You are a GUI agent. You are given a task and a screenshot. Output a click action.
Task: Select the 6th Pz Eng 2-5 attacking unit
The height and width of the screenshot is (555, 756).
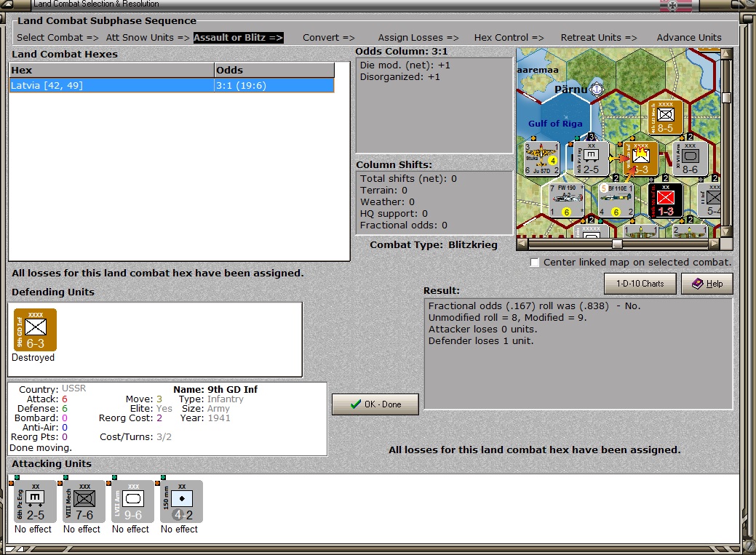coord(35,501)
